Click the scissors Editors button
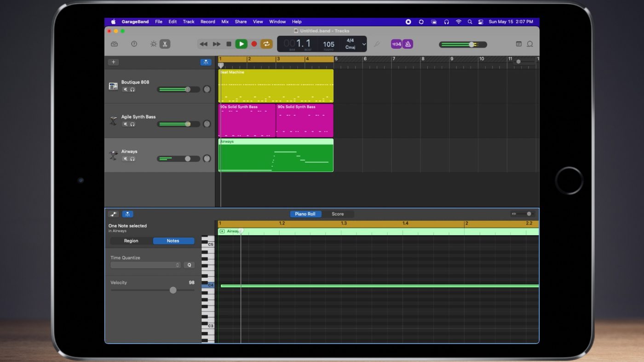This screenshot has height=362, width=644. [x=165, y=44]
